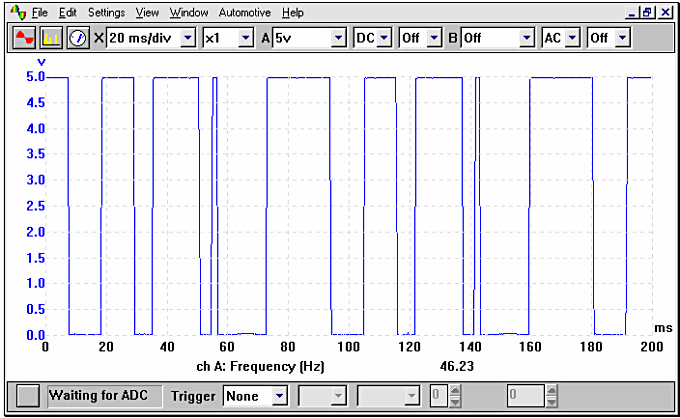Toggle the start/stop capture button
The image size is (680, 418).
point(29,396)
